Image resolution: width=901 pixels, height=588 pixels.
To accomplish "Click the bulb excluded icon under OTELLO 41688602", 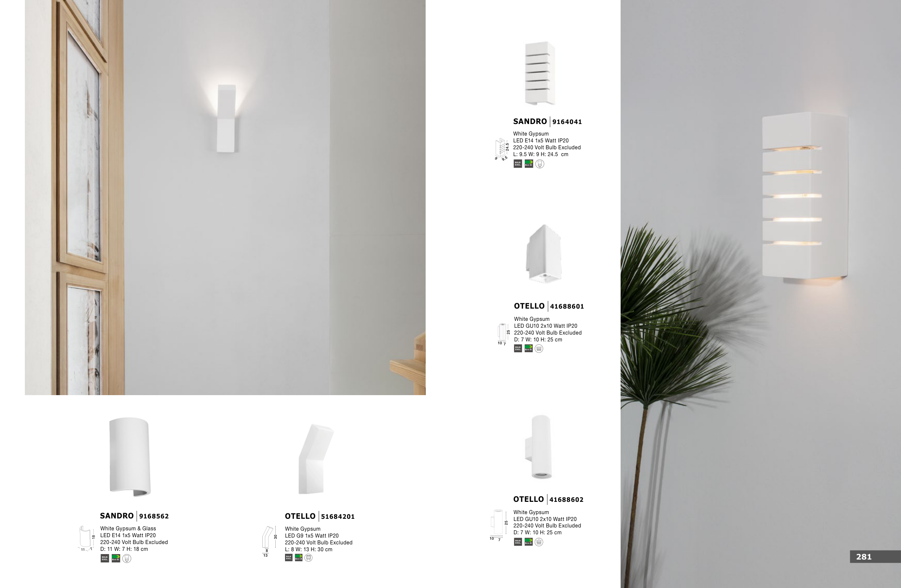I will pyautogui.click(x=518, y=542).
